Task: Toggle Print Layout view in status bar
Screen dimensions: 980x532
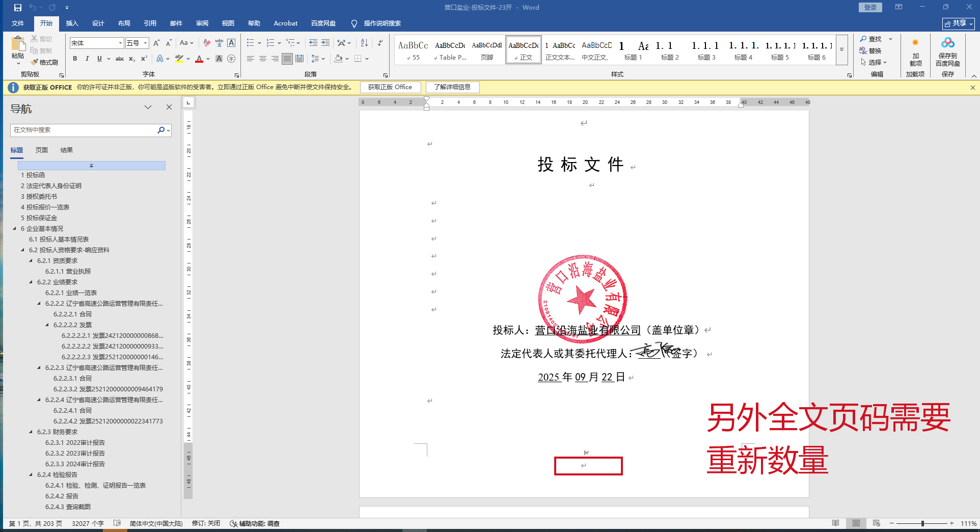Action: click(x=856, y=523)
